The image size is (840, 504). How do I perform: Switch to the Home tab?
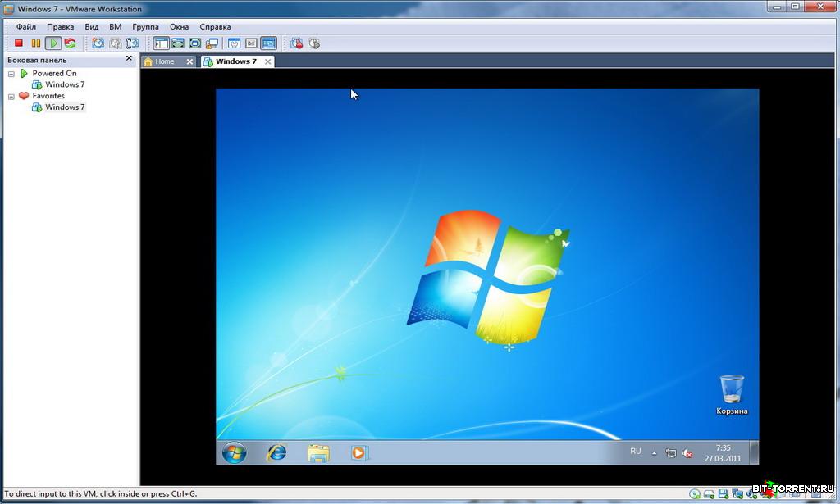(164, 61)
